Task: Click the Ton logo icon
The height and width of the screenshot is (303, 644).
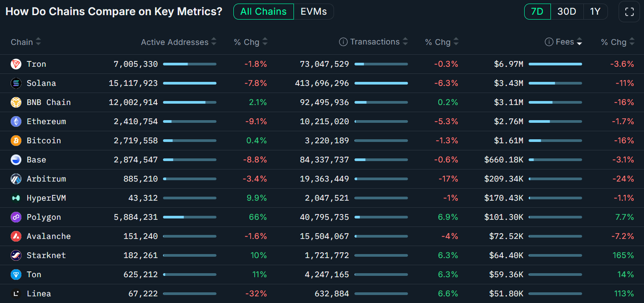Action: click(x=16, y=275)
